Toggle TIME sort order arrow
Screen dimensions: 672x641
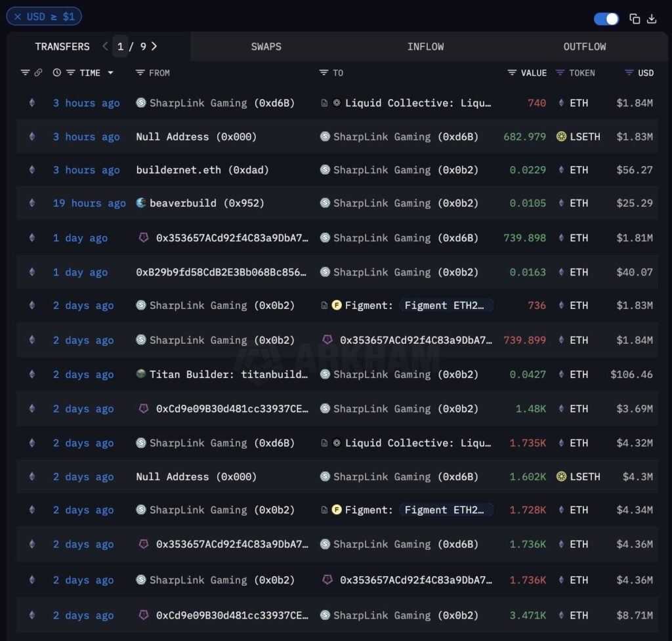(110, 73)
